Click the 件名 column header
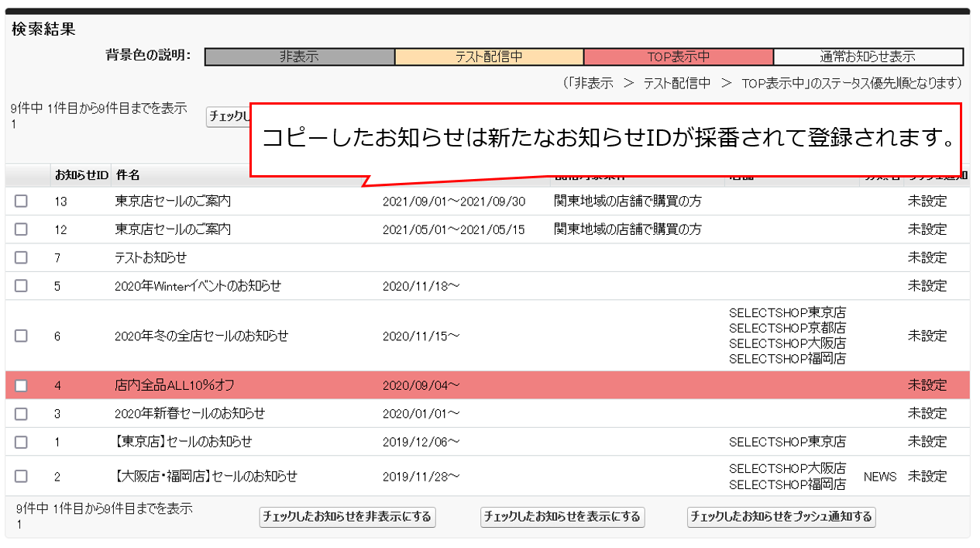 coord(127,175)
